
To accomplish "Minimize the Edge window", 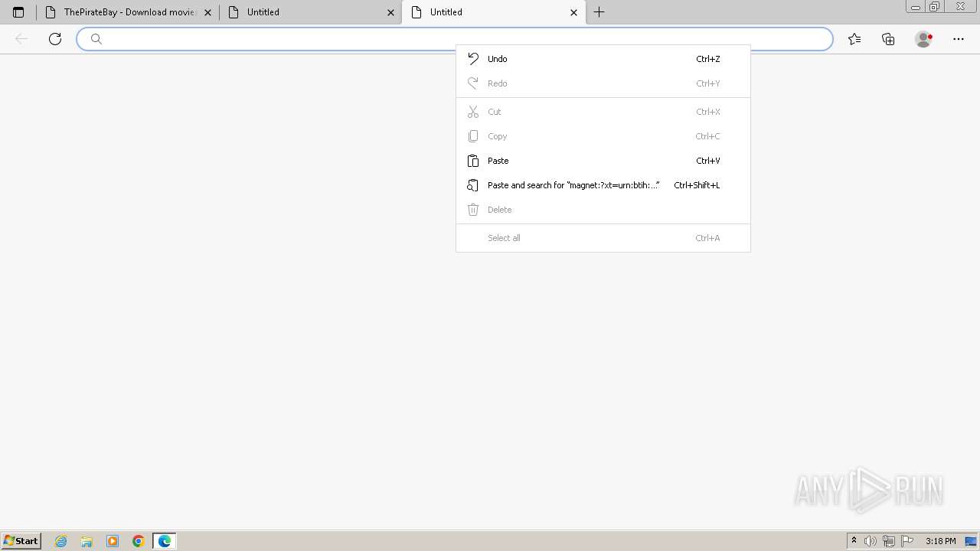I will pyautogui.click(x=915, y=7).
